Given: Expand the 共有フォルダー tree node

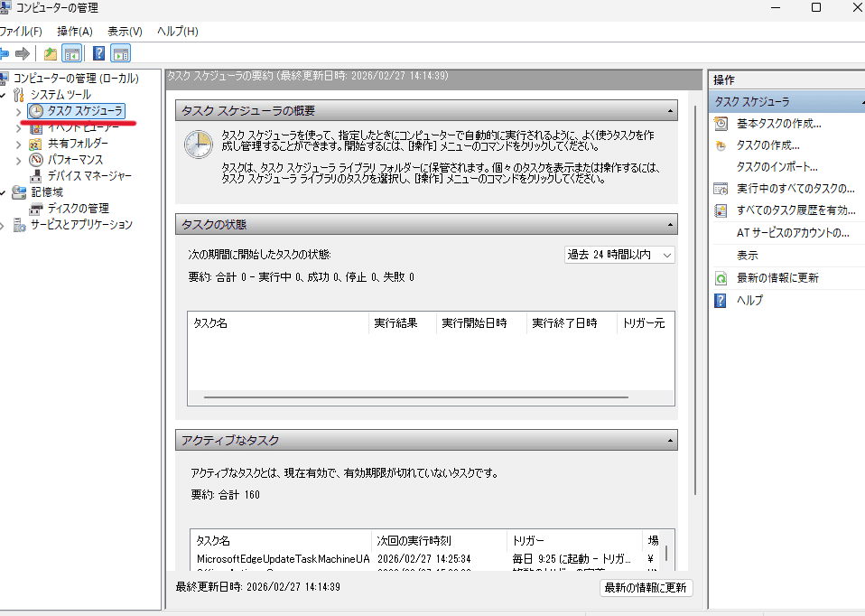Looking at the screenshot, I should [18, 145].
